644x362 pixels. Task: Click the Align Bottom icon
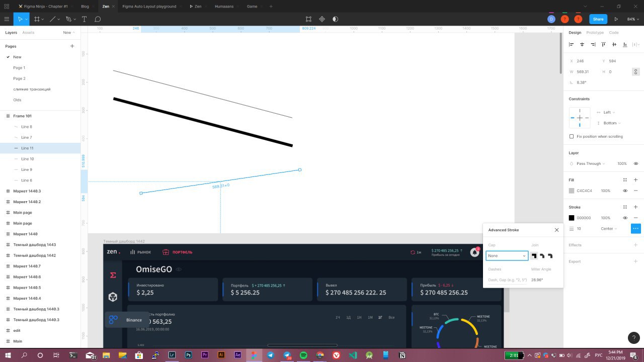click(625, 45)
